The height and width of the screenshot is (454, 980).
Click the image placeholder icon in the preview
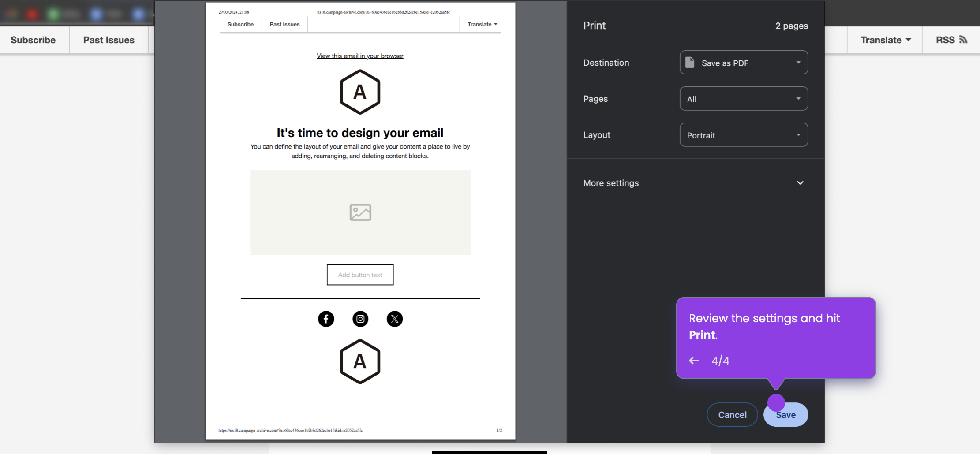click(x=360, y=212)
